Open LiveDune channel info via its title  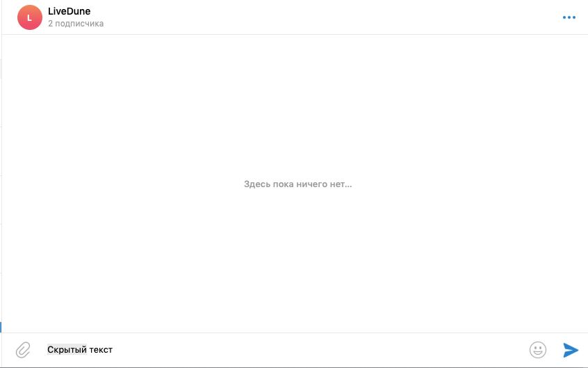69,11
